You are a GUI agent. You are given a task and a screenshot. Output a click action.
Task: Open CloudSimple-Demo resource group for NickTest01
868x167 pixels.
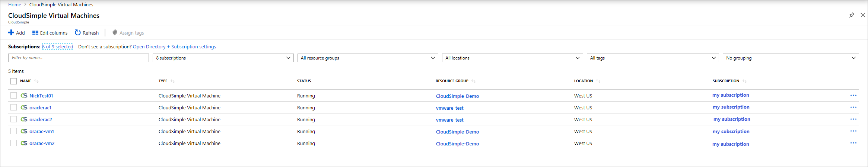[457, 96]
